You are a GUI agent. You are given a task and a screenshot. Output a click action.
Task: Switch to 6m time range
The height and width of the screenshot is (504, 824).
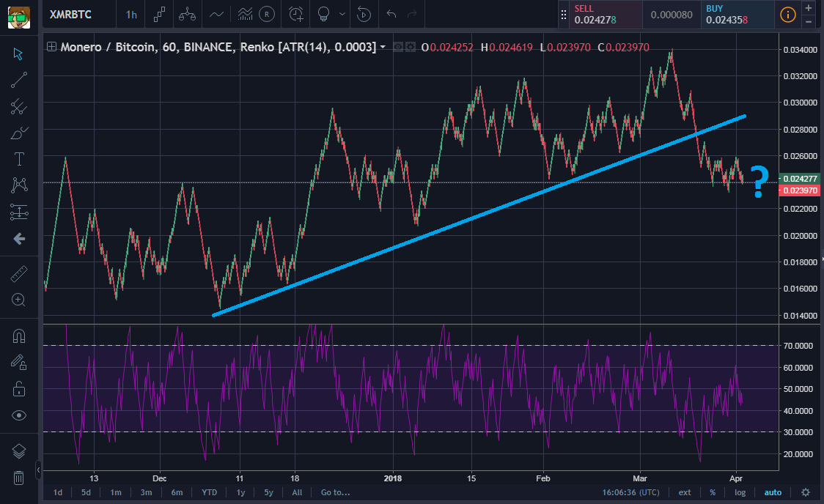(177, 492)
